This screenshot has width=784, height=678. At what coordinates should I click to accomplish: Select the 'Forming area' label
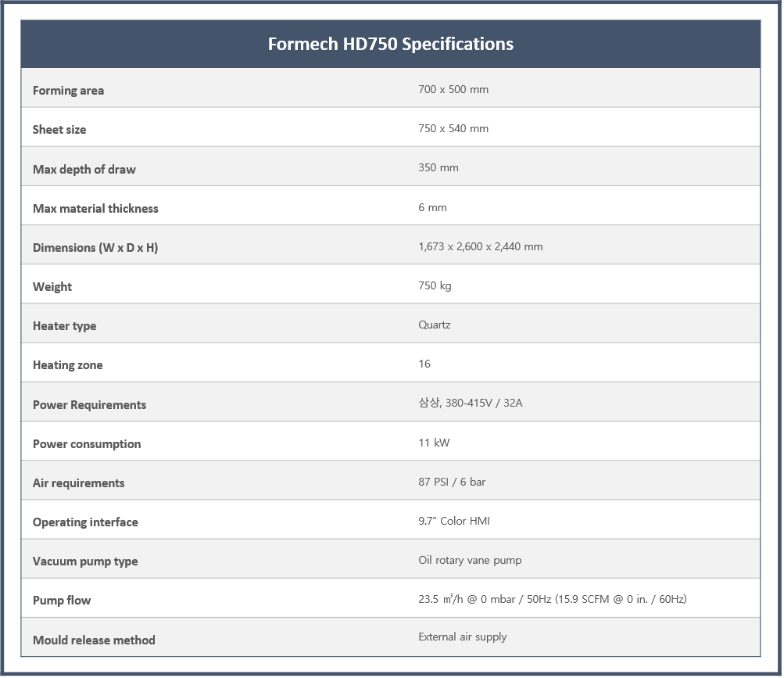tap(69, 91)
